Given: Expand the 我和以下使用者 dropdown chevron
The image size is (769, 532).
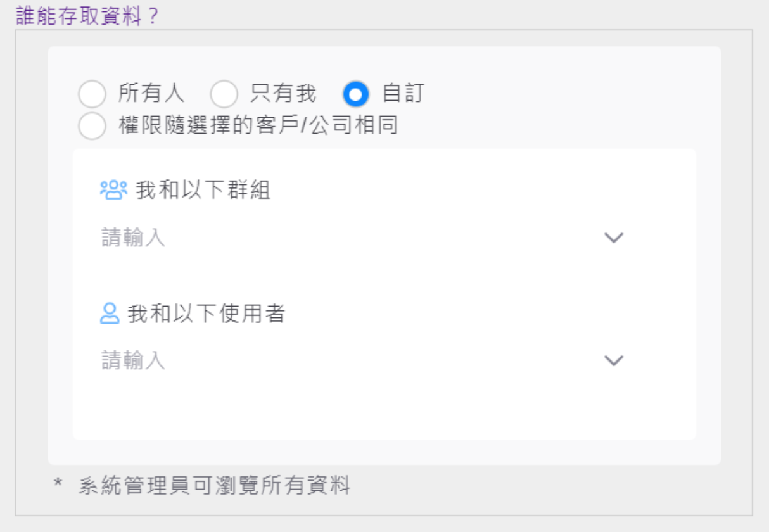Looking at the screenshot, I should [x=614, y=361].
